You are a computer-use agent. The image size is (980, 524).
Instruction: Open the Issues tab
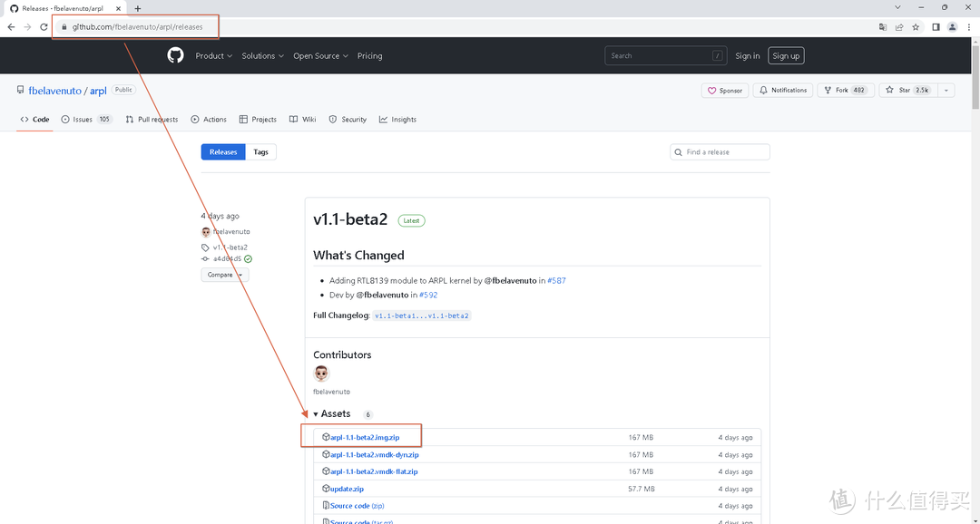point(86,120)
